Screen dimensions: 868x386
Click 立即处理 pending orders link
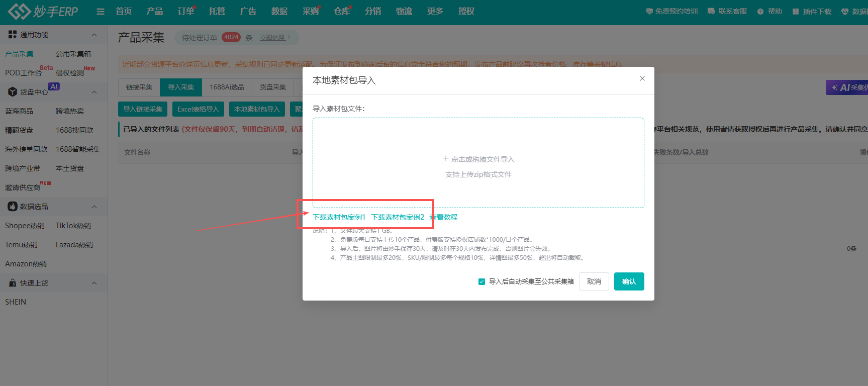(x=272, y=38)
